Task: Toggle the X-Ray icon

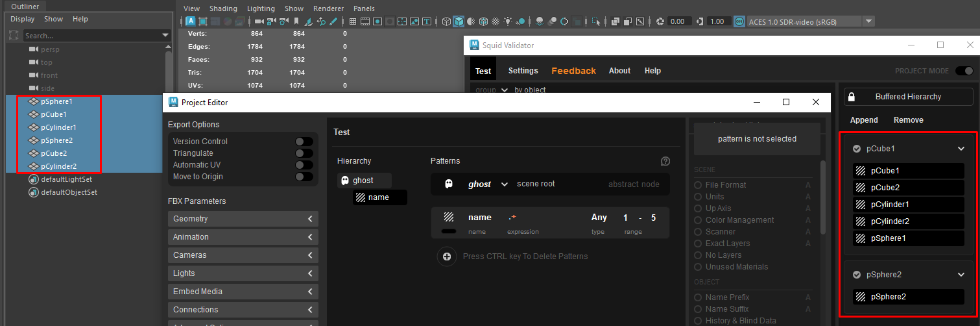Action: click(615, 21)
